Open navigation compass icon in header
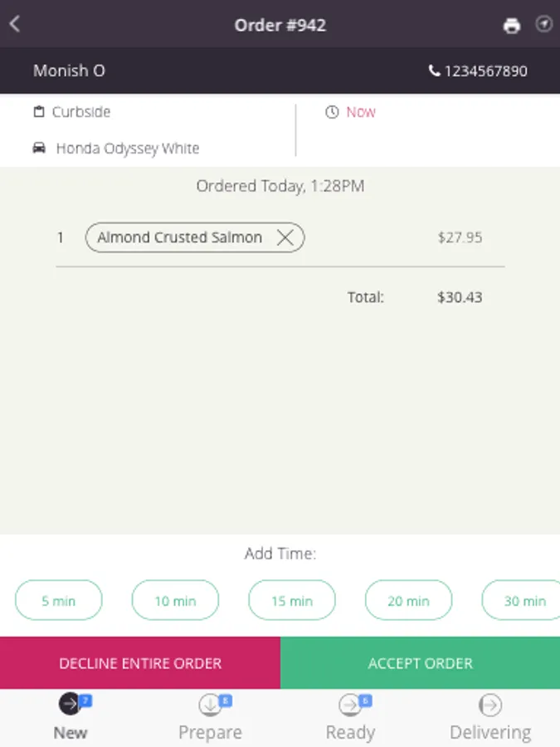560x747 pixels. pyautogui.click(x=543, y=24)
